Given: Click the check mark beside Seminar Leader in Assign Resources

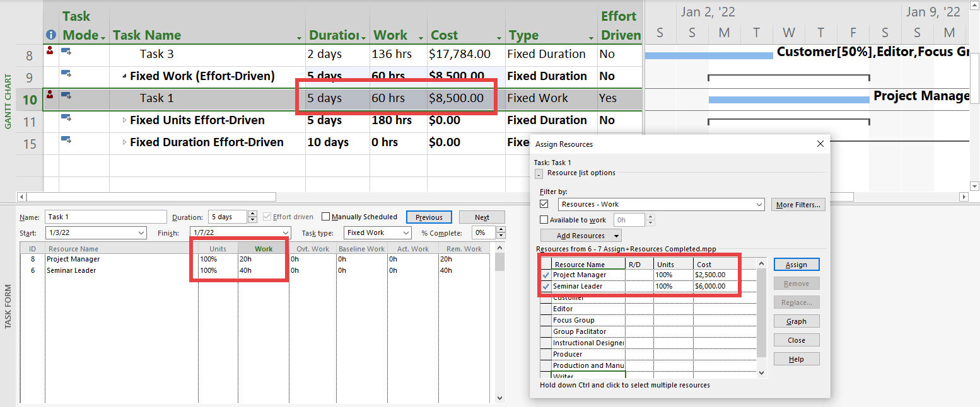Looking at the screenshot, I should tap(545, 286).
